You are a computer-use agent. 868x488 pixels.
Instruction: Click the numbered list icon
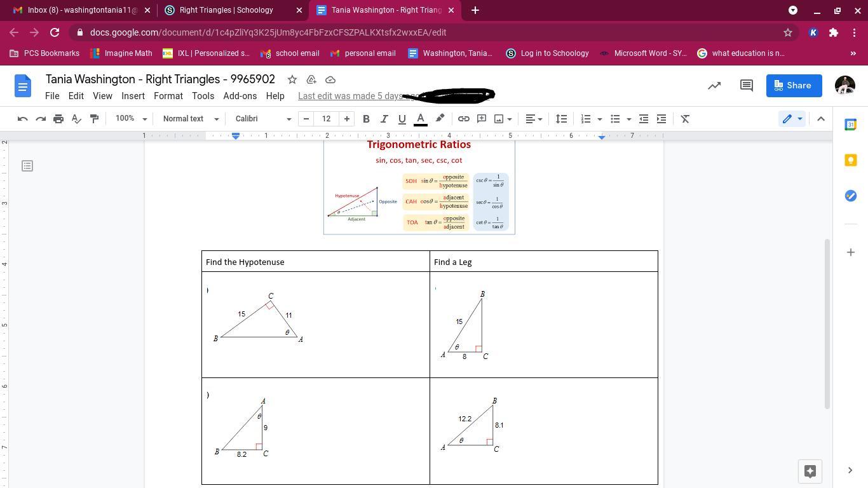586,119
